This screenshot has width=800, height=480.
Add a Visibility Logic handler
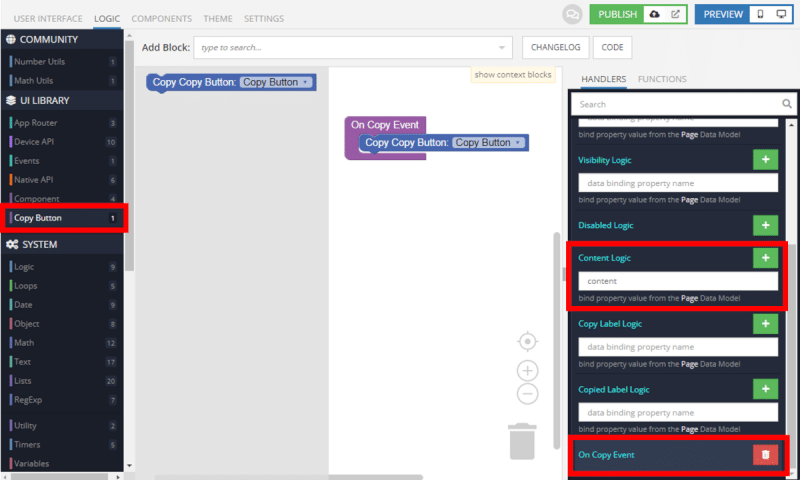(x=765, y=160)
